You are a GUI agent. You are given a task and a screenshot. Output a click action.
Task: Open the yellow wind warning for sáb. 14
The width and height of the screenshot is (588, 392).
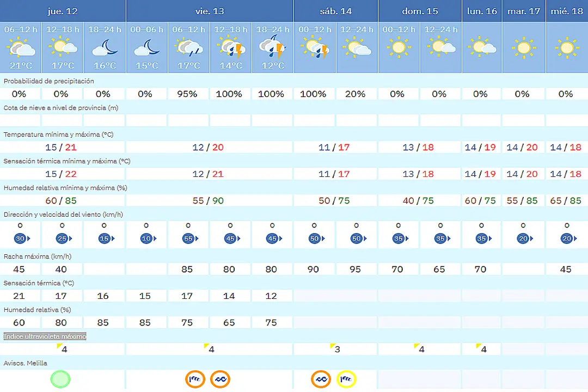(x=346, y=379)
